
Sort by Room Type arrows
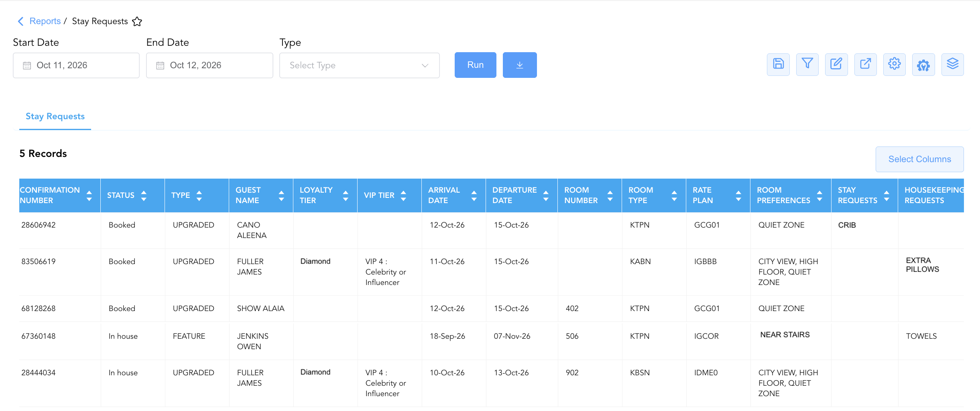674,196
